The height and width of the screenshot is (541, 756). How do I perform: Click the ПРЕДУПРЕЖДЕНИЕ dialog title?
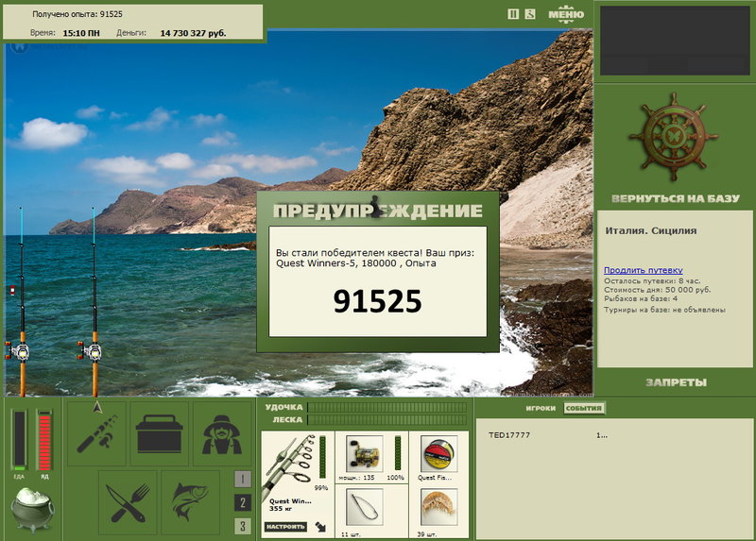point(377,211)
